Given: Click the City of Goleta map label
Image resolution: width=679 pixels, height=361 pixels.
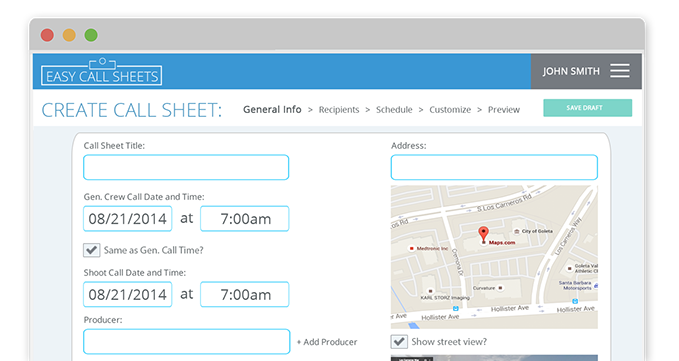Looking at the screenshot, I should [537, 231].
